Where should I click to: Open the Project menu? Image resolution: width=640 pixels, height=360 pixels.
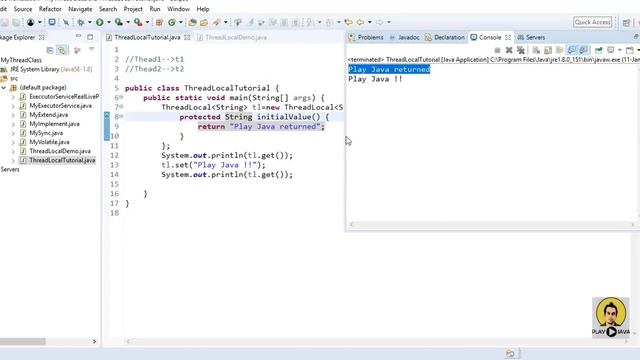(133, 9)
